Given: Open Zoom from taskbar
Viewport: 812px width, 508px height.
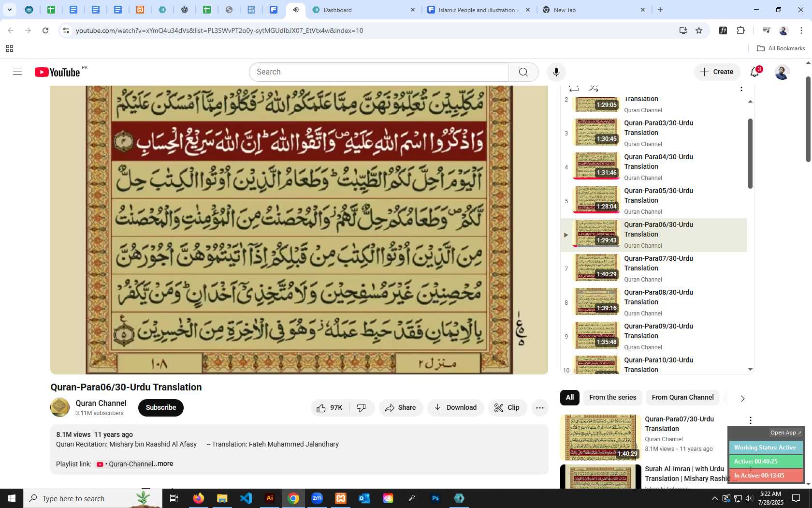Looking at the screenshot, I should click(317, 498).
